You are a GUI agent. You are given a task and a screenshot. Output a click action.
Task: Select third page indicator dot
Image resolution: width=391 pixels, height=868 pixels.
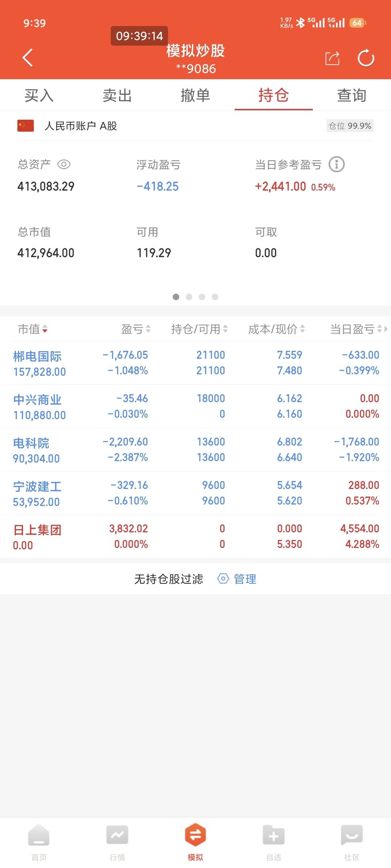pos(202,297)
